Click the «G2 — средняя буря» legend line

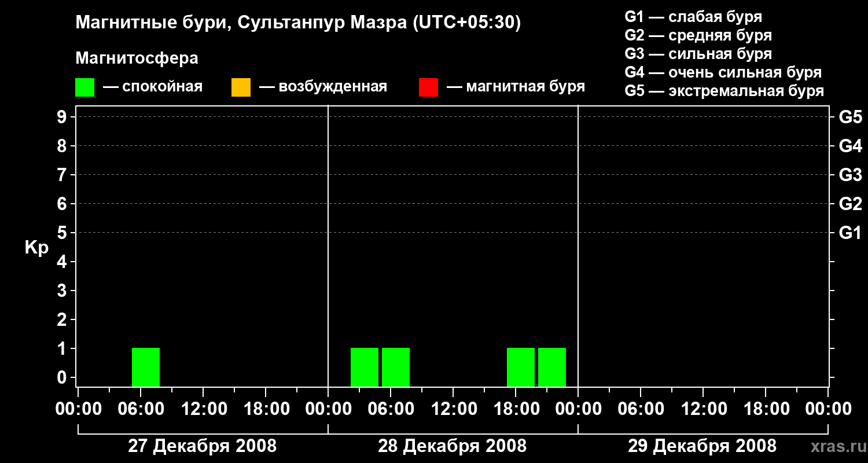click(698, 35)
